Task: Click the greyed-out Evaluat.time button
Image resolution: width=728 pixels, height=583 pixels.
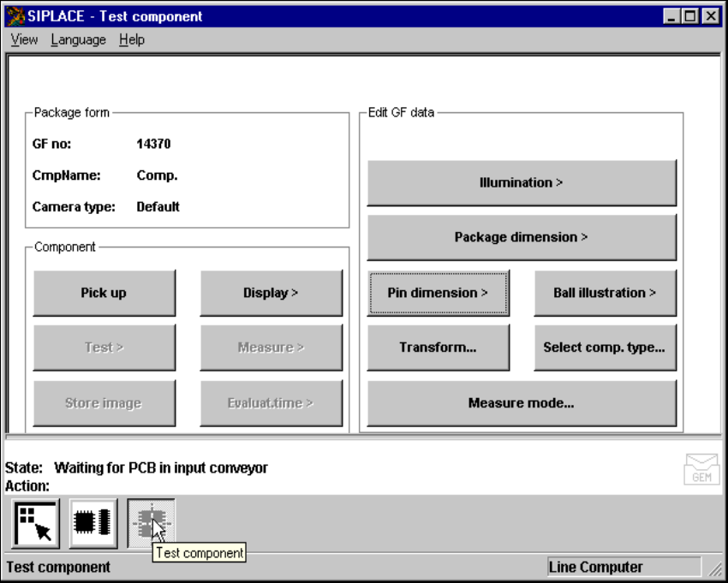Action: click(x=272, y=403)
